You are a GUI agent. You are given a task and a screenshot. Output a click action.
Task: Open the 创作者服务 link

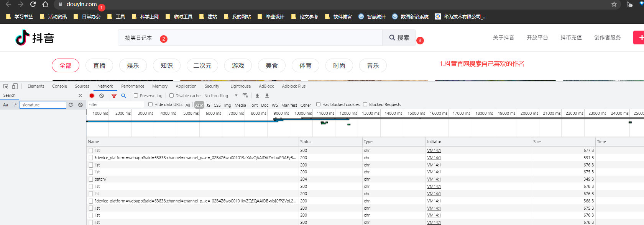[x=608, y=37]
